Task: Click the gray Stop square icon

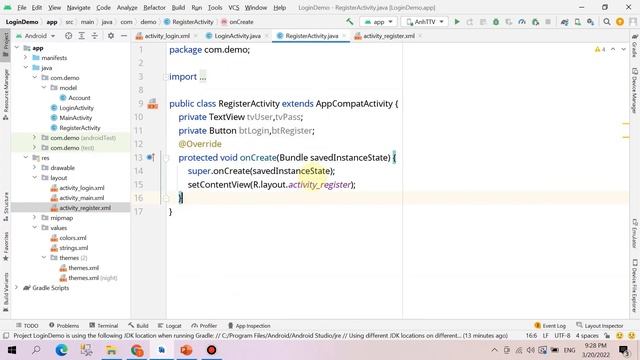Action: point(548,22)
